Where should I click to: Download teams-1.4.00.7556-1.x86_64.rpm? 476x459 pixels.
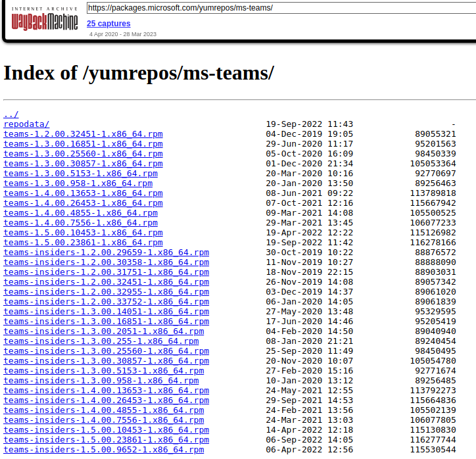pyautogui.click(x=80, y=223)
